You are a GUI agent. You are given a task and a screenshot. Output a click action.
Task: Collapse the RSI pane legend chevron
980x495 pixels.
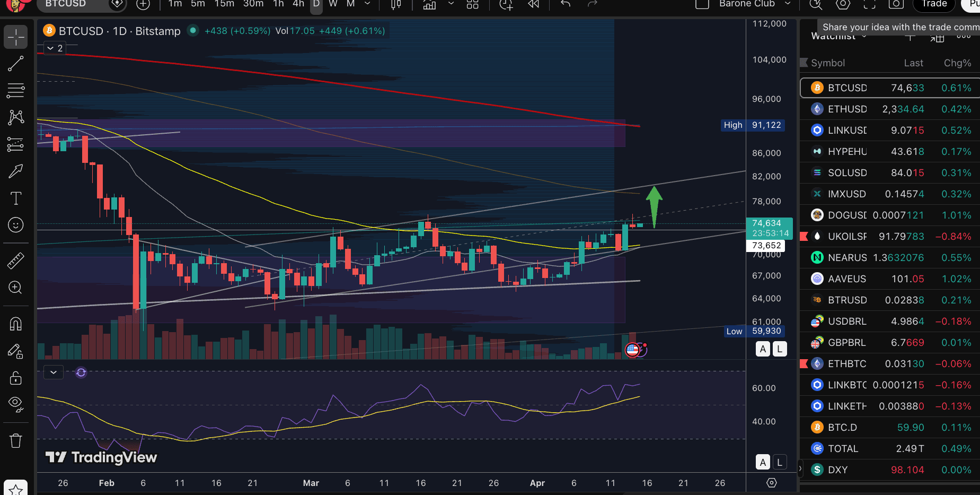pyautogui.click(x=54, y=372)
